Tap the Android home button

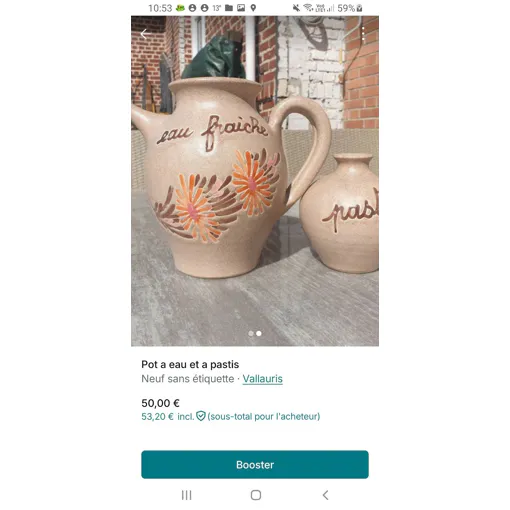pos(256,495)
